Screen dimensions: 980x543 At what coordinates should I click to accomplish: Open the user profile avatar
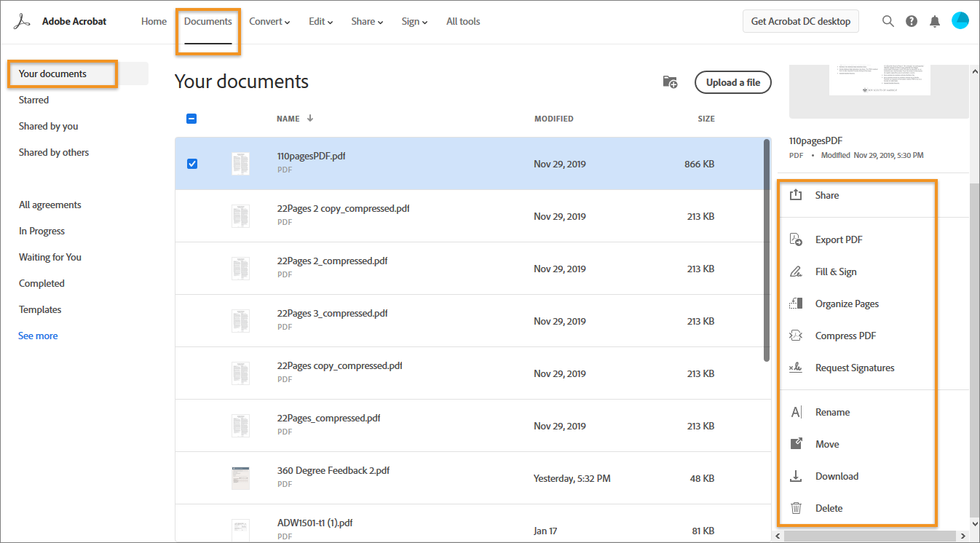coord(960,20)
